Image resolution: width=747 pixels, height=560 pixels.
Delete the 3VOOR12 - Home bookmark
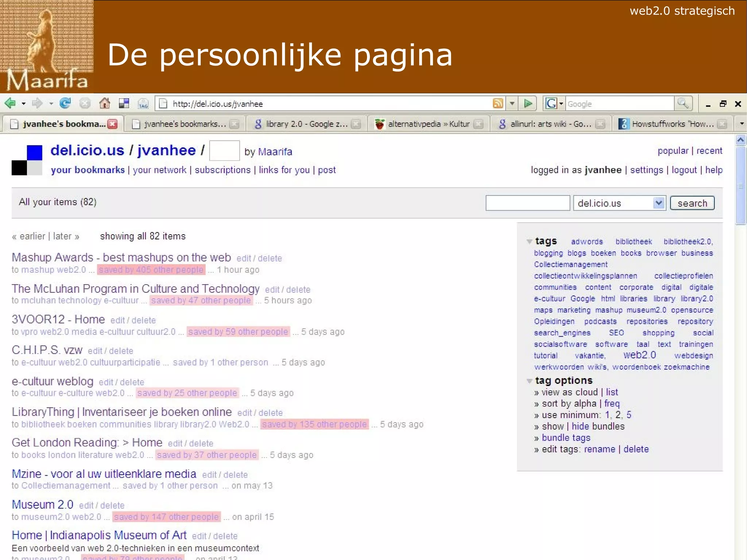point(144,320)
